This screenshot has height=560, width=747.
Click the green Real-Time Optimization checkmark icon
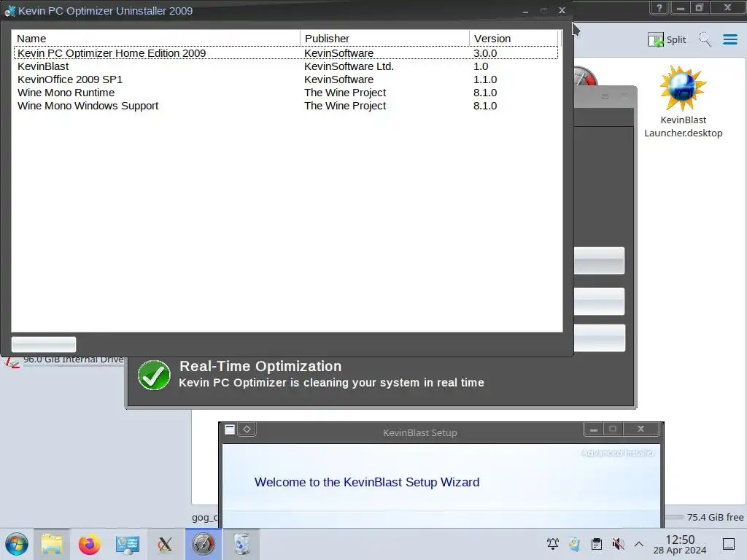click(x=154, y=376)
